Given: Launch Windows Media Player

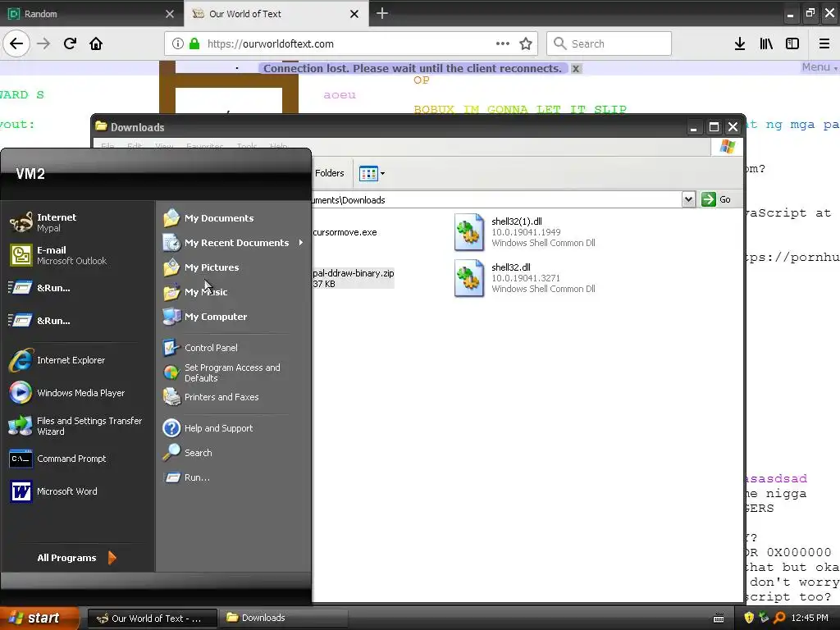Looking at the screenshot, I should 78,393.
